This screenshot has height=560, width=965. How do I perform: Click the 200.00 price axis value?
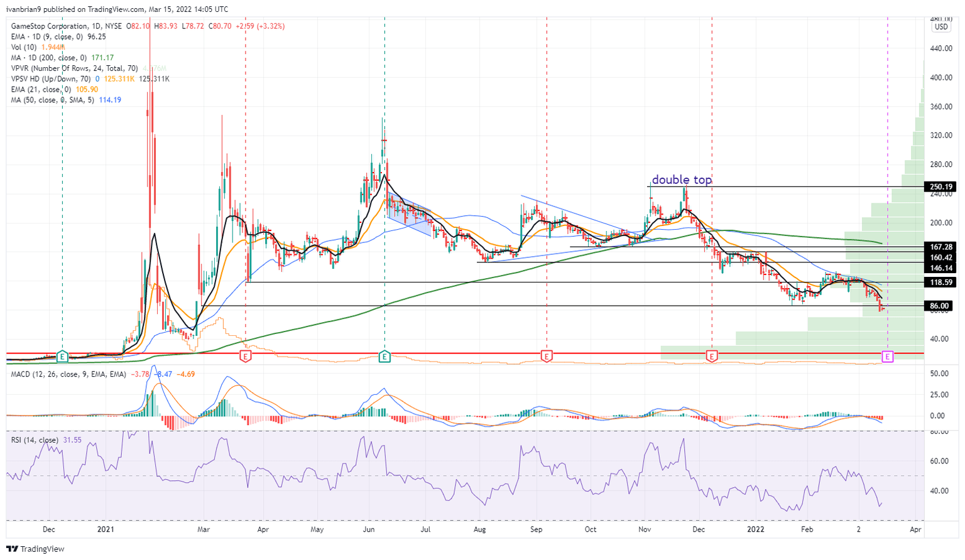tap(941, 223)
